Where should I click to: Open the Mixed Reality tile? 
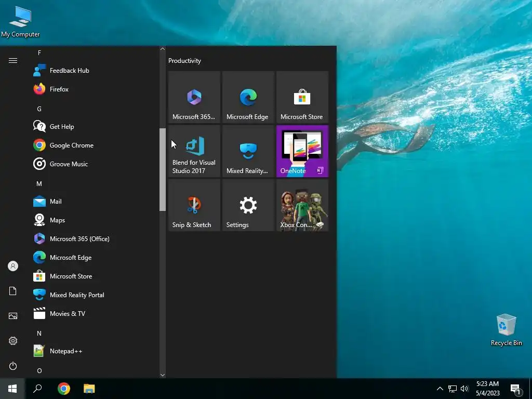click(248, 151)
